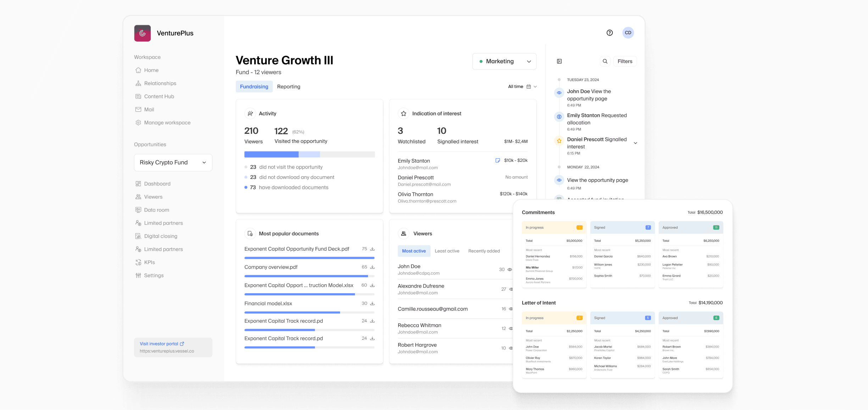Open the Visit investor portal link
868x410 pixels.
coord(162,344)
